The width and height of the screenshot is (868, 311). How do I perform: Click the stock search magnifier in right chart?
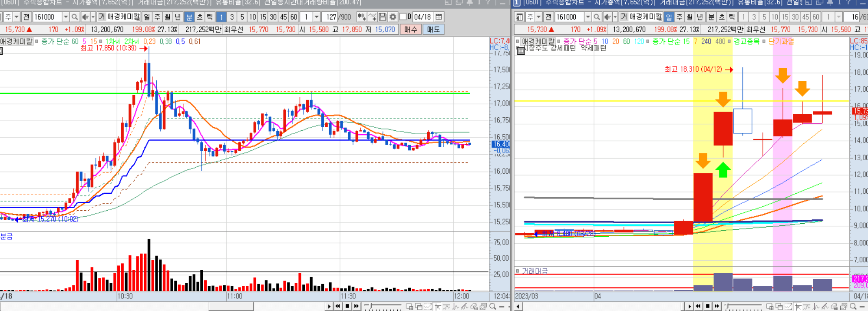[597, 17]
